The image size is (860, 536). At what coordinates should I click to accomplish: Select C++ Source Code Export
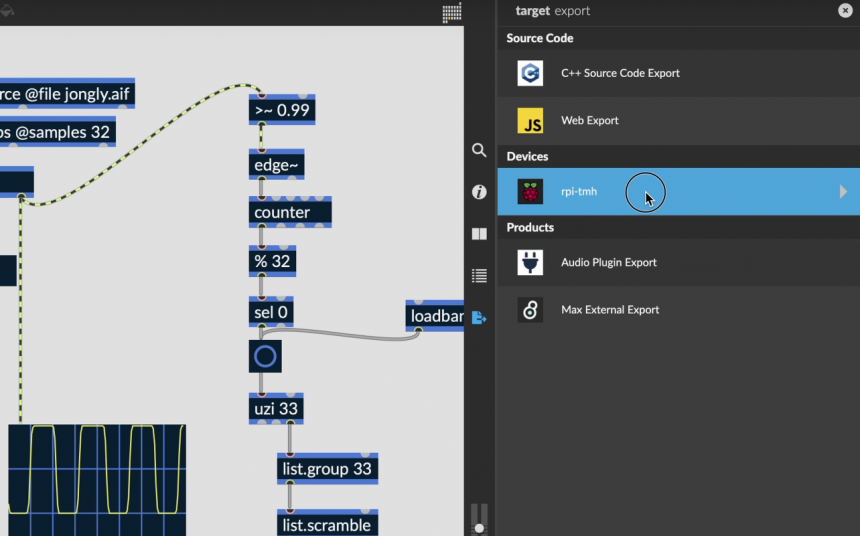pos(678,73)
